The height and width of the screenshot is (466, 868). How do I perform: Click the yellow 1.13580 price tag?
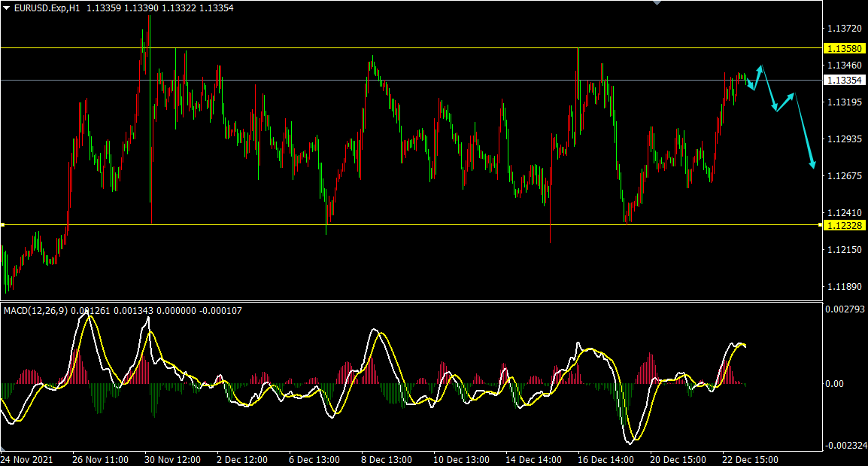[844, 49]
